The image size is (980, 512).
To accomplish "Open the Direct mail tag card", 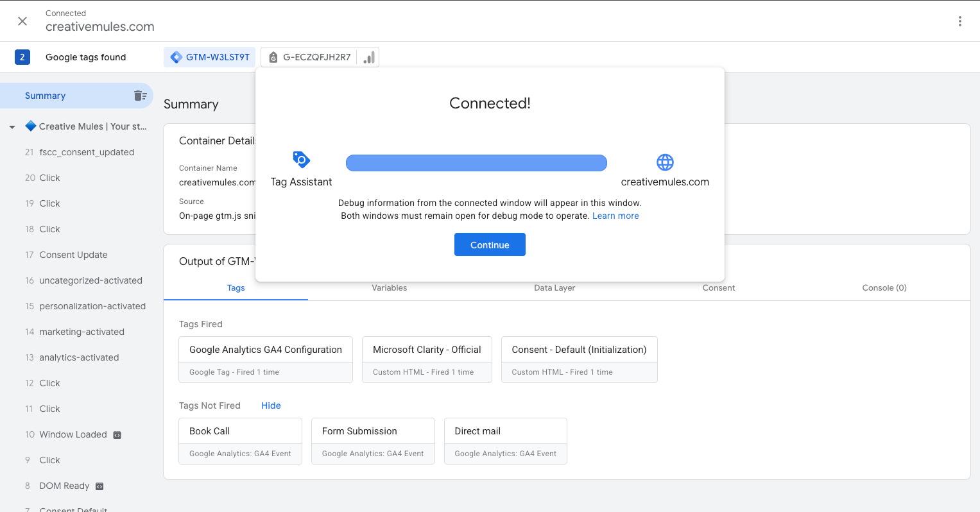I will coord(506,441).
